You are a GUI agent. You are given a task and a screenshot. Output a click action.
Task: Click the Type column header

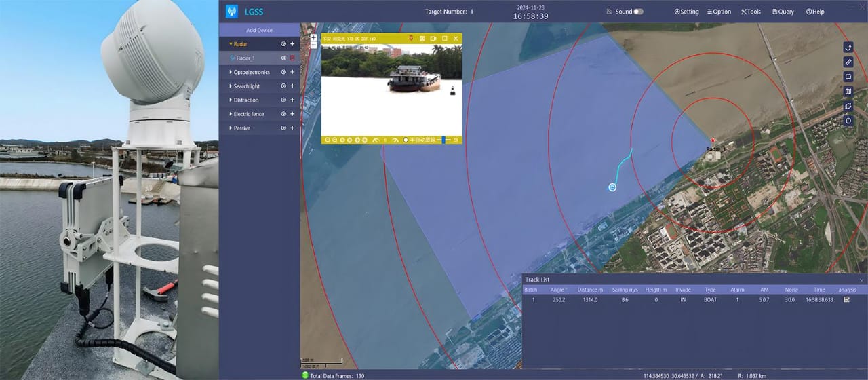(710, 290)
